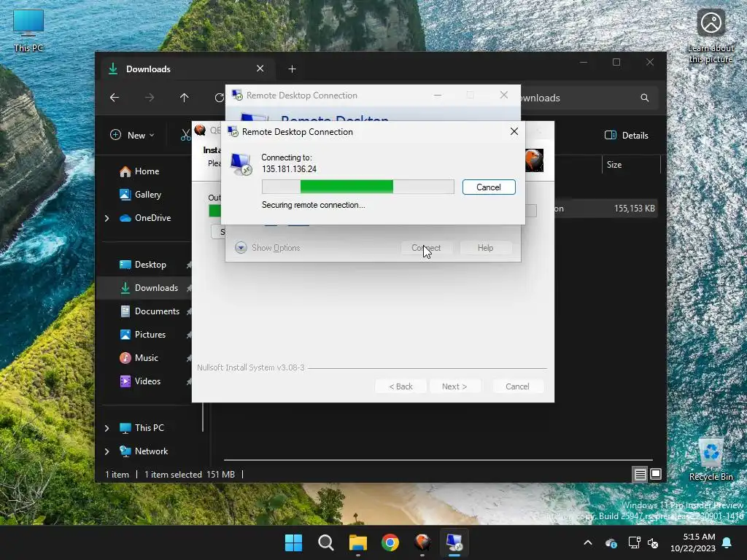Click Nullsoft Install System version text
747x560 pixels.
pos(251,367)
